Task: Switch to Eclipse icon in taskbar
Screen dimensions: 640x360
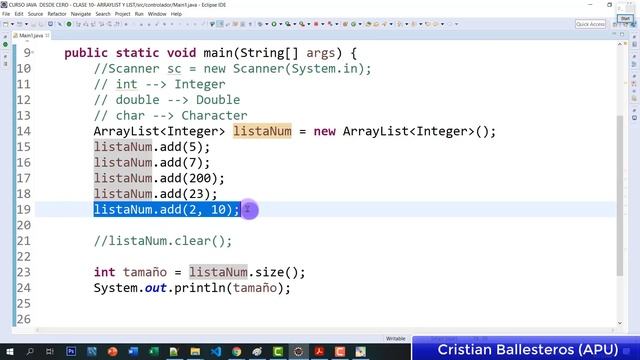Action: coord(298,351)
